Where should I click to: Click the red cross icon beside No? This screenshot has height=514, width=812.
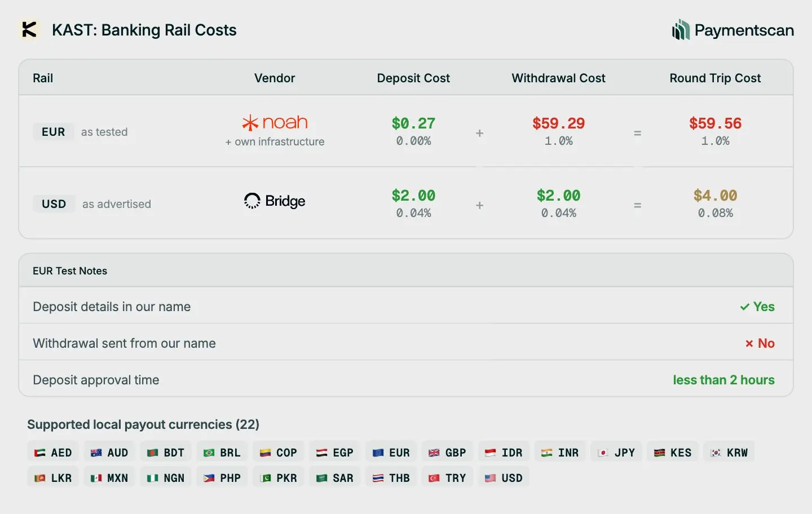(749, 343)
